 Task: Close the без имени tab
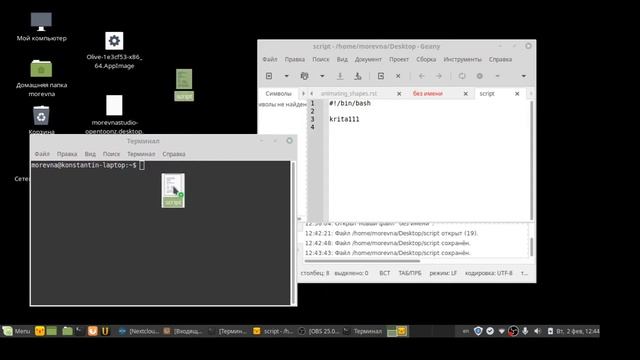pos(466,93)
